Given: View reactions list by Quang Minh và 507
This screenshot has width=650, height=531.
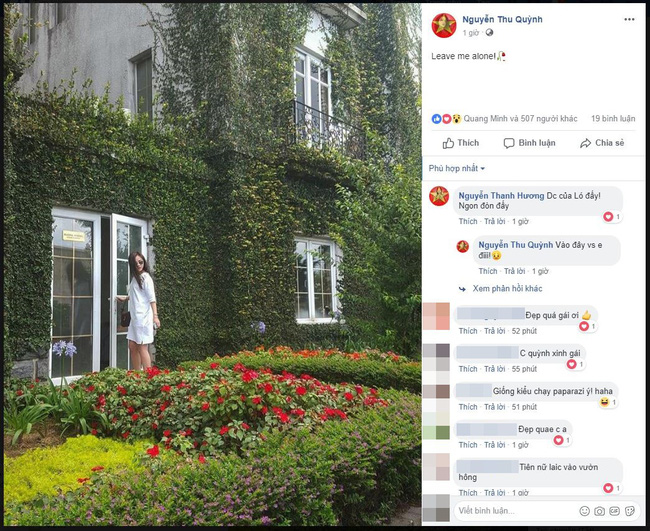Looking at the screenshot, I should click(x=520, y=119).
